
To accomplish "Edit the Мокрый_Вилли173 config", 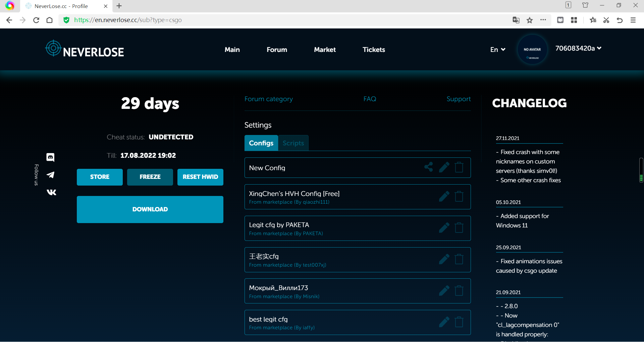I will pyautogui.click(x=444, y=291).
